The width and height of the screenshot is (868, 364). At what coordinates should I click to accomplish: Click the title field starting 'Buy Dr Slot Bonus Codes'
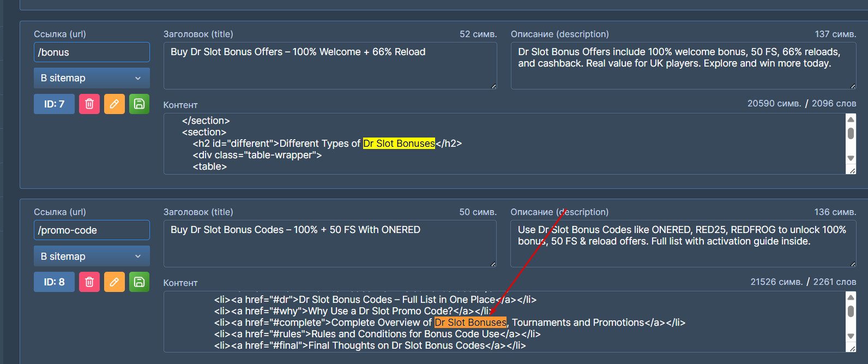[x=330, y=243]
